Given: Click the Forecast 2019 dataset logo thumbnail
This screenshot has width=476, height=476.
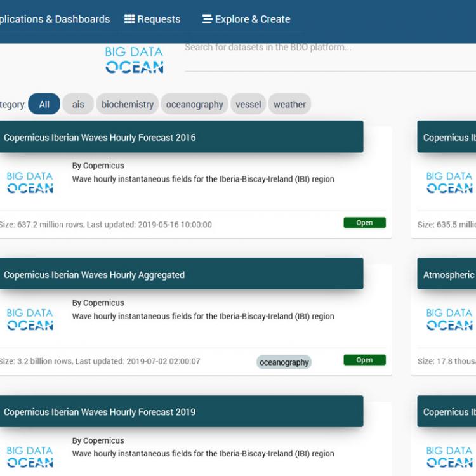Looking at the screenshot, I should click(30, 456).
